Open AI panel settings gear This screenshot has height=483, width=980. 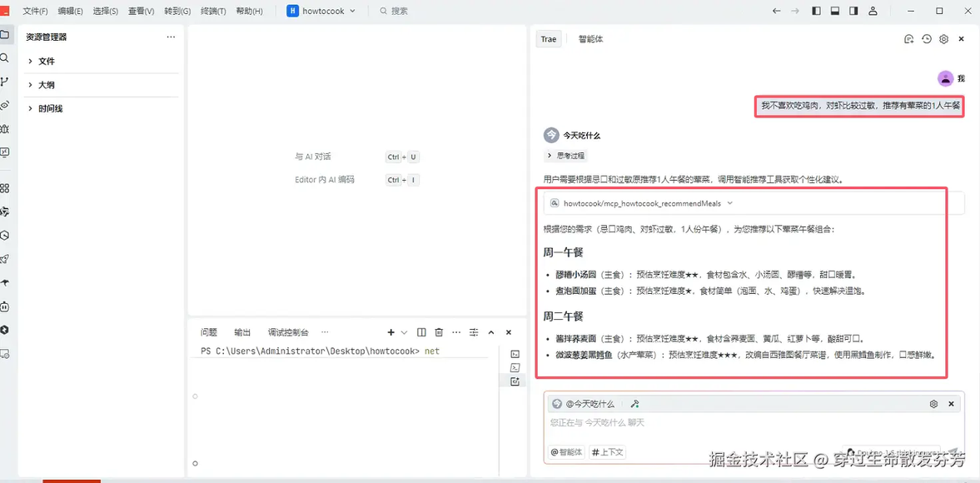pos(943,39)
